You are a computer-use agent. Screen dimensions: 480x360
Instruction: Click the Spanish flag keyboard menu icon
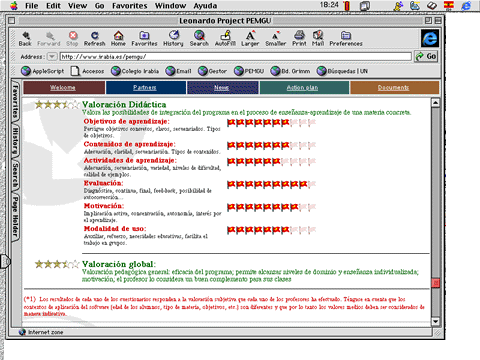tap(449, 5)
